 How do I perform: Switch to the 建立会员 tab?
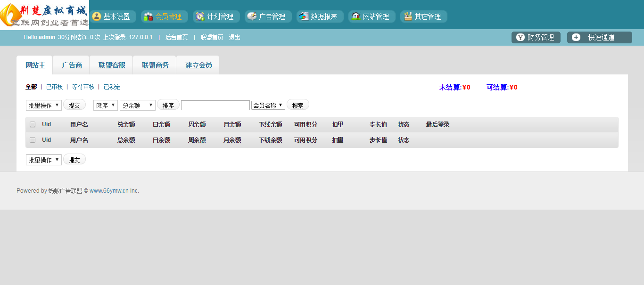point(198,65)
